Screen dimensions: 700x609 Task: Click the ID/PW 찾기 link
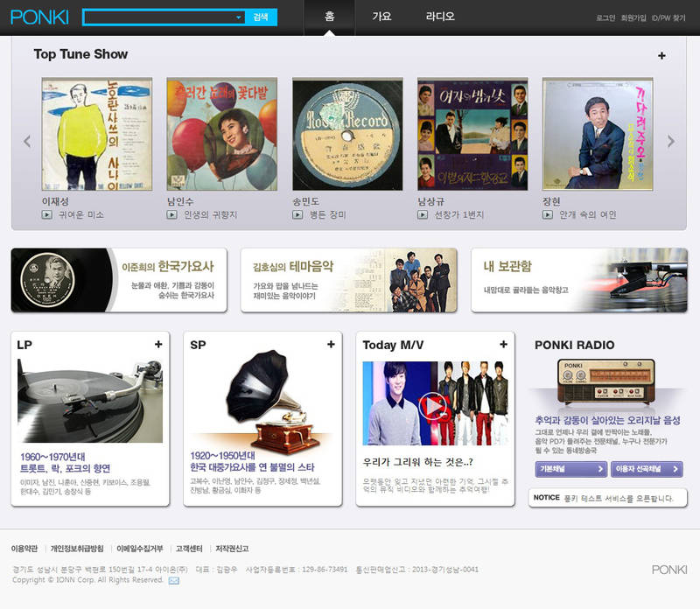668,17
